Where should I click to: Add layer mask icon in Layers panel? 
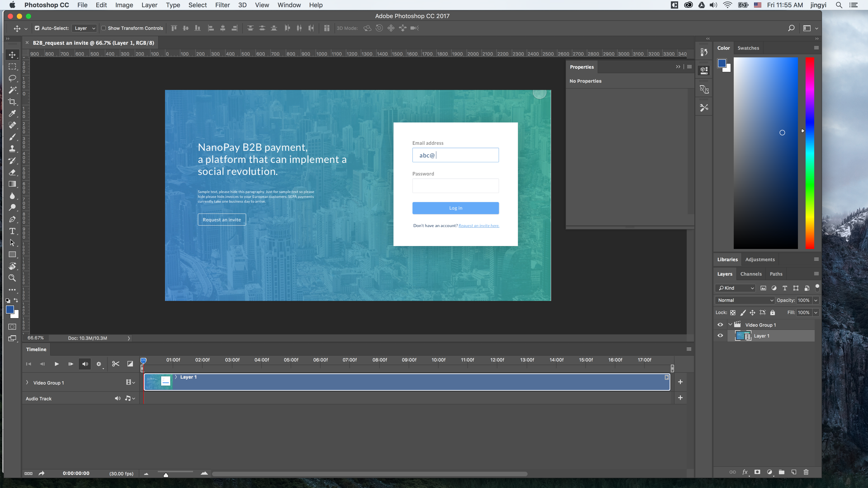pos(757,472)
